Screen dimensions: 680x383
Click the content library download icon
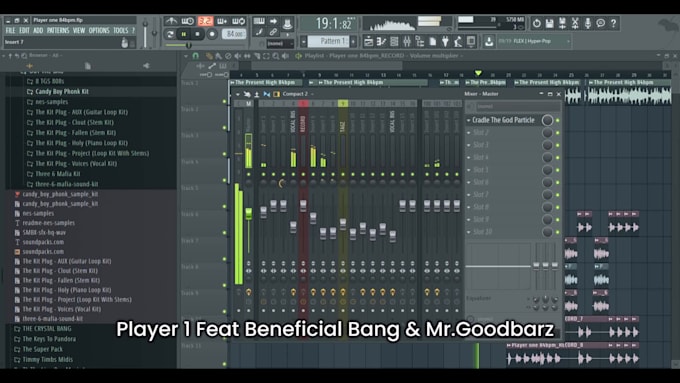point(489,42)
